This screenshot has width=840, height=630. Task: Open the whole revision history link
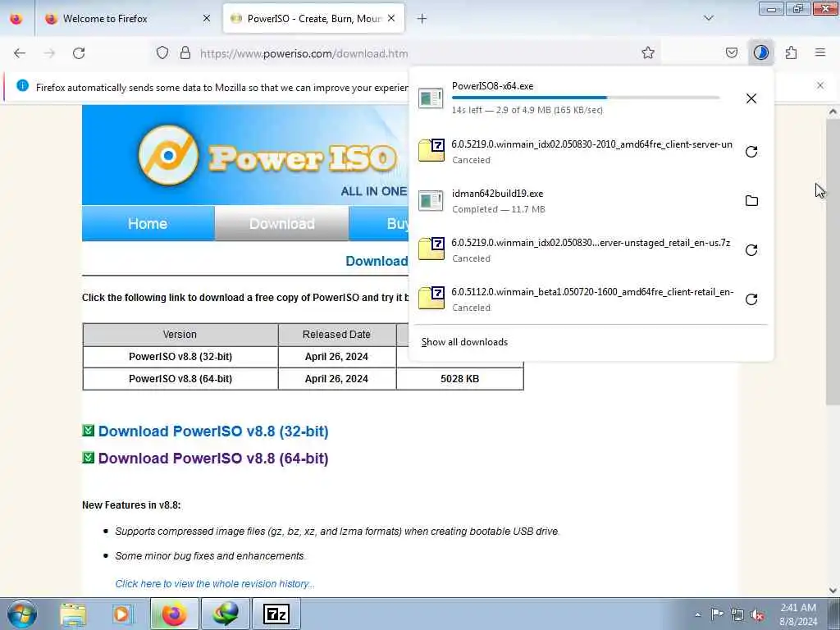(x=215, y=584)
